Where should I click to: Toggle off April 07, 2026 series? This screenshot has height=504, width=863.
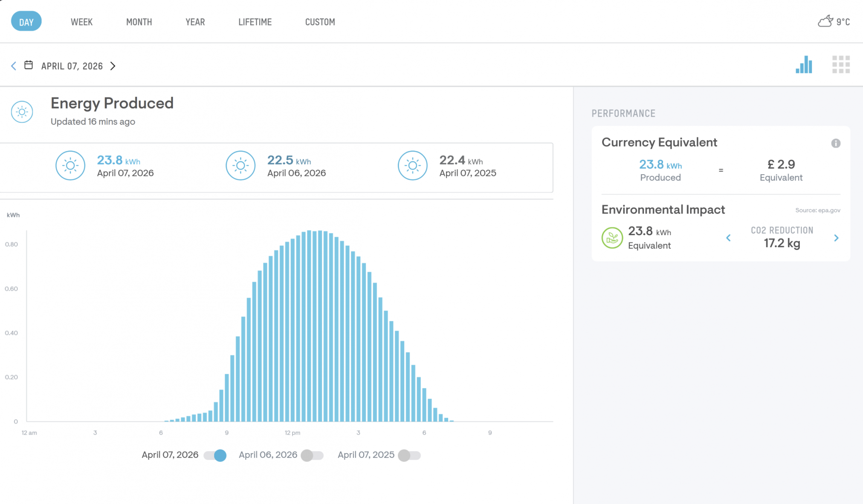click(x=215, y=455)
